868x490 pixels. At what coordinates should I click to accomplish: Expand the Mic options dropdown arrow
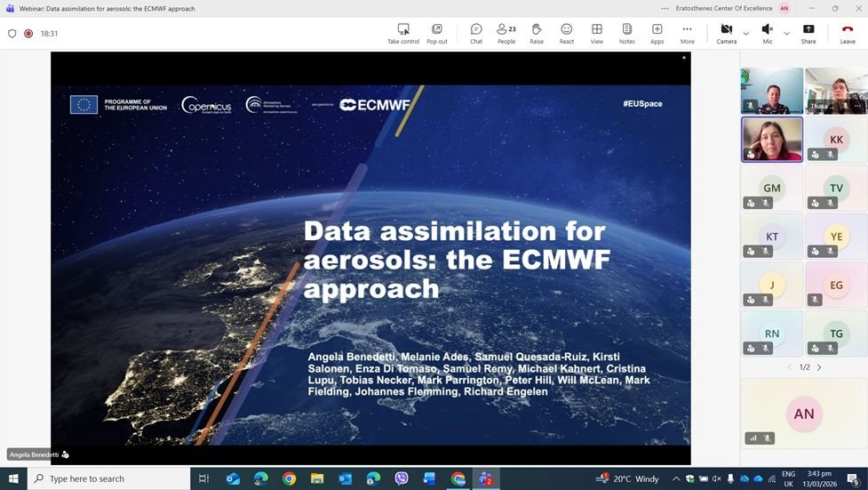(x=786, y=34)
